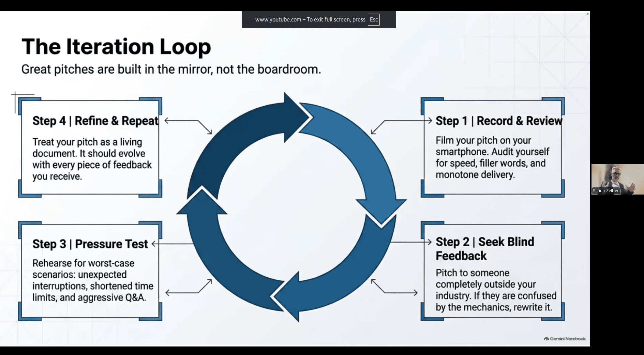The image size is (644, 355).
Task: Click text 'Film your pitch on your smartphone'
Action: 483,146
